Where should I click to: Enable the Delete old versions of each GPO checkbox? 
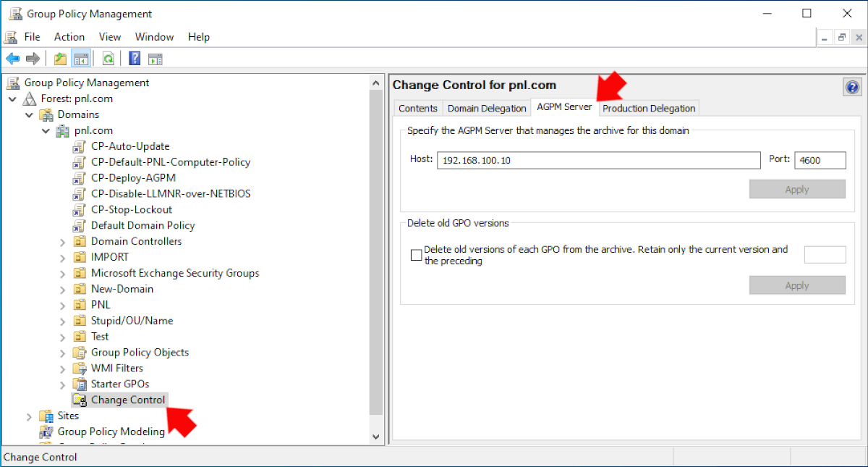click(x=416, y=255)
